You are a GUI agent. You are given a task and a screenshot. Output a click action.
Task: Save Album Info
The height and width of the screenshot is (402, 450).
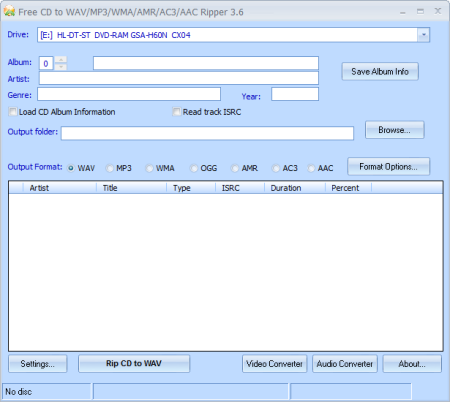380,71
